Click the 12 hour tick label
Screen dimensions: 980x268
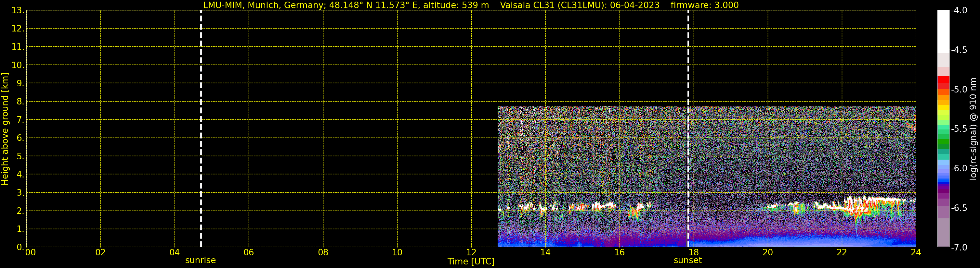[471, 252]
